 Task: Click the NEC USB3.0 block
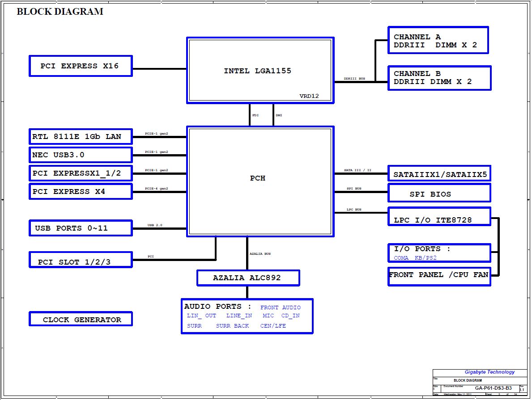[x=81, y=155]
